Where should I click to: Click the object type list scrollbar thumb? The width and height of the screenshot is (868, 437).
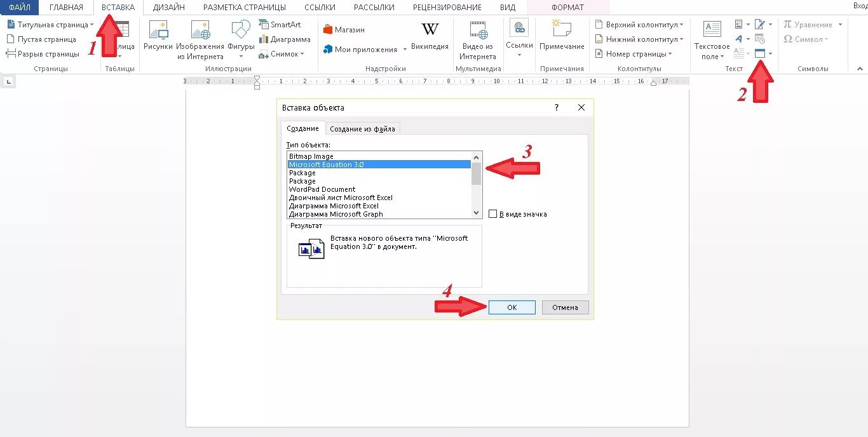pyautogui.click(x=477, y=173)
